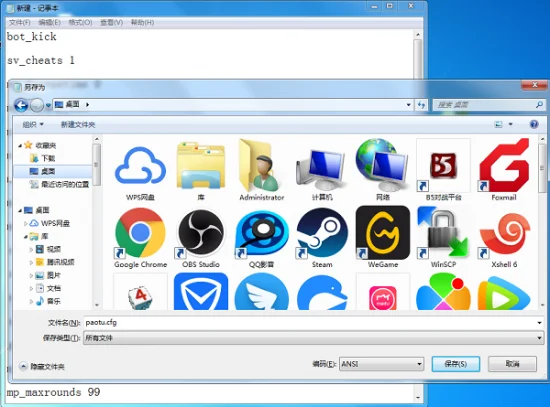Click the refresh button beside address bar

click(421, 105)
